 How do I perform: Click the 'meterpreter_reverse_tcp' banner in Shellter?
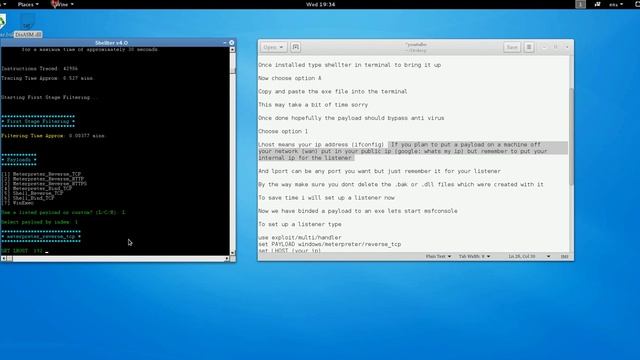[x=41, y=236]
